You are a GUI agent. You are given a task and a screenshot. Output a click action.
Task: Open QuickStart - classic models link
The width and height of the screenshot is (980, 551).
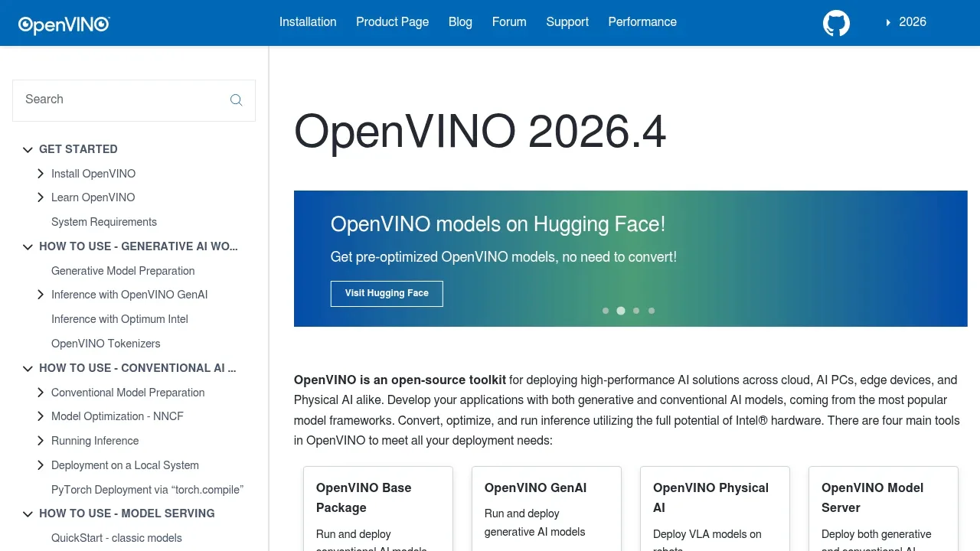(x=116, y=538)
